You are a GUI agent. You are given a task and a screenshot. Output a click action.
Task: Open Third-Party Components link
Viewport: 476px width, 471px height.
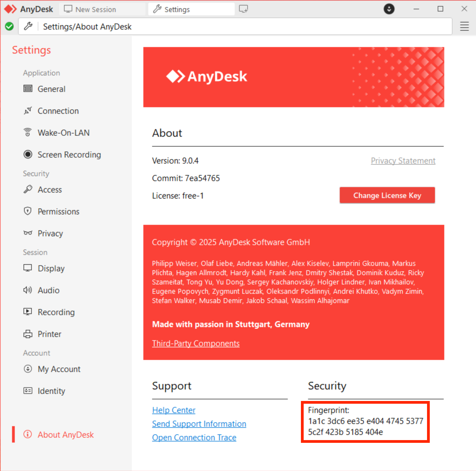point(196,344)
